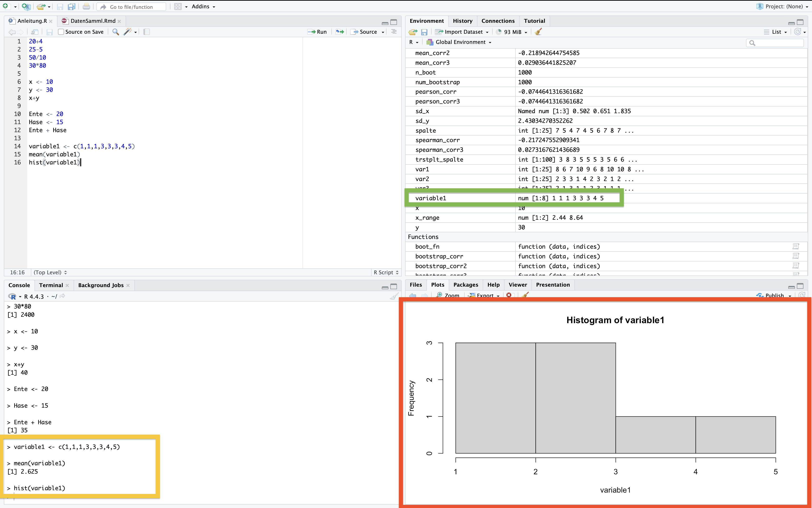Image resolution: width=812 pixels, height=508 pixels.
Task: Change the R Script file type selector
Action: 386,272
